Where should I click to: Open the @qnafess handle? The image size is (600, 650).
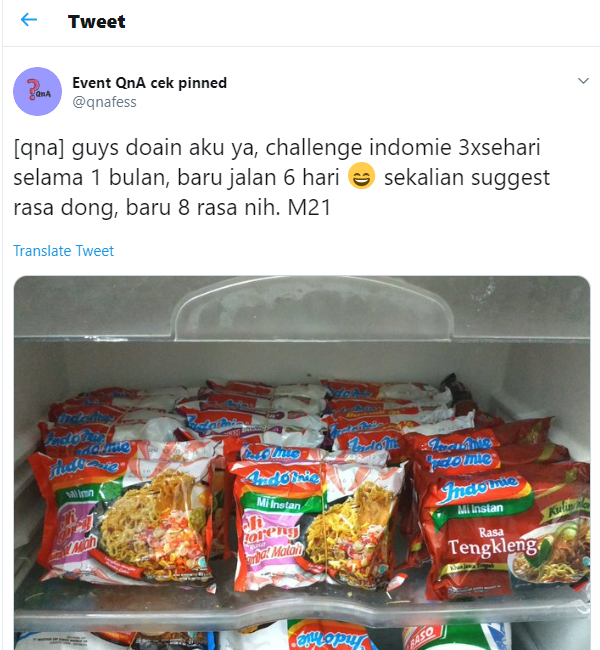[104, 102]
